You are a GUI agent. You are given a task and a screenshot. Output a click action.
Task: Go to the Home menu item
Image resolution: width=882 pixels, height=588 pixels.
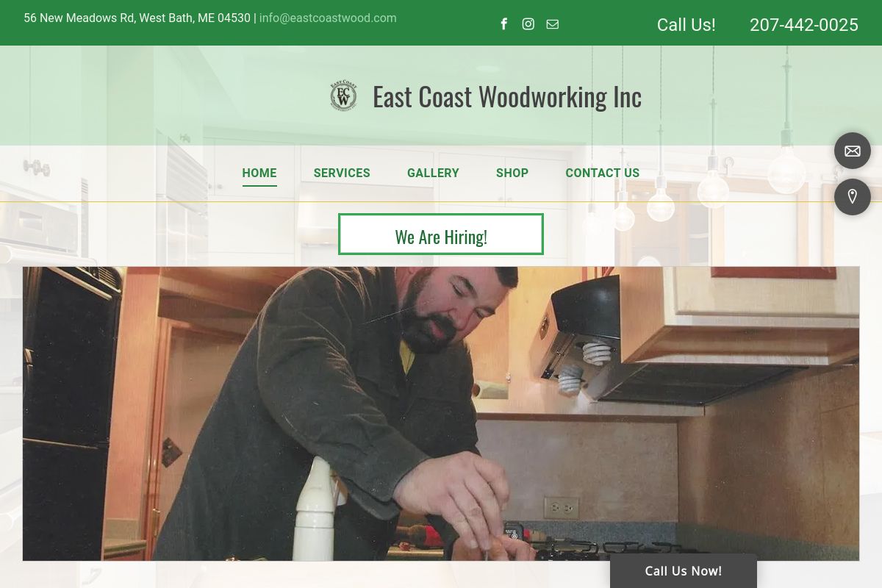coord(259,173)
